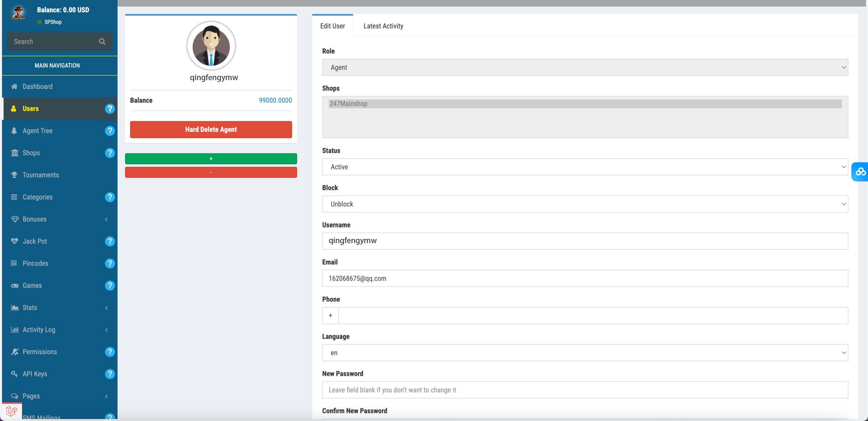Image resolution: width=868 pixels, height=421 pixels.
Task: Expand the Pages submenu chevron
Action: [106, 396]
